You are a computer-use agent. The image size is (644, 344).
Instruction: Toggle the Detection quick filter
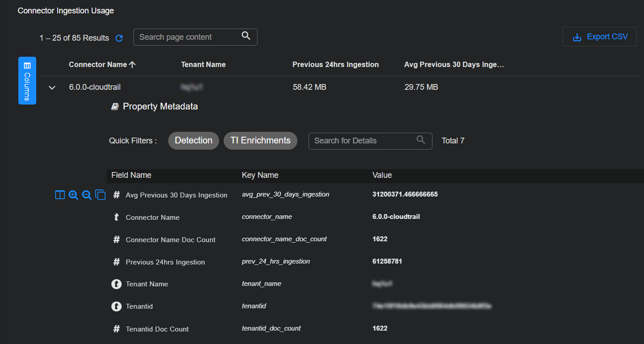point(193,140)
